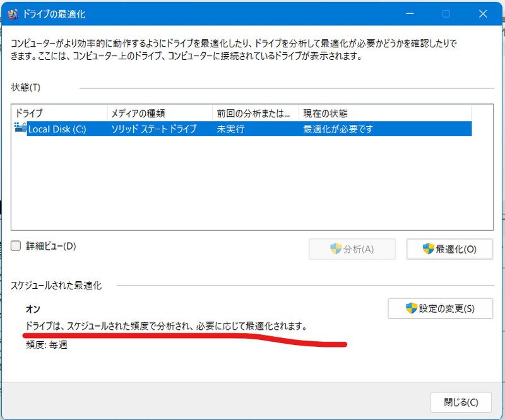Screen dimensions: 505x420
Task: Enable the 詳細ビュー(D) checkbox
Action: 16,246
